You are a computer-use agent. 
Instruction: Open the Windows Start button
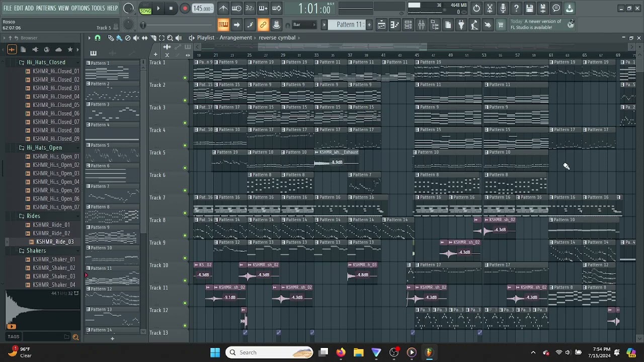(215, 352)
